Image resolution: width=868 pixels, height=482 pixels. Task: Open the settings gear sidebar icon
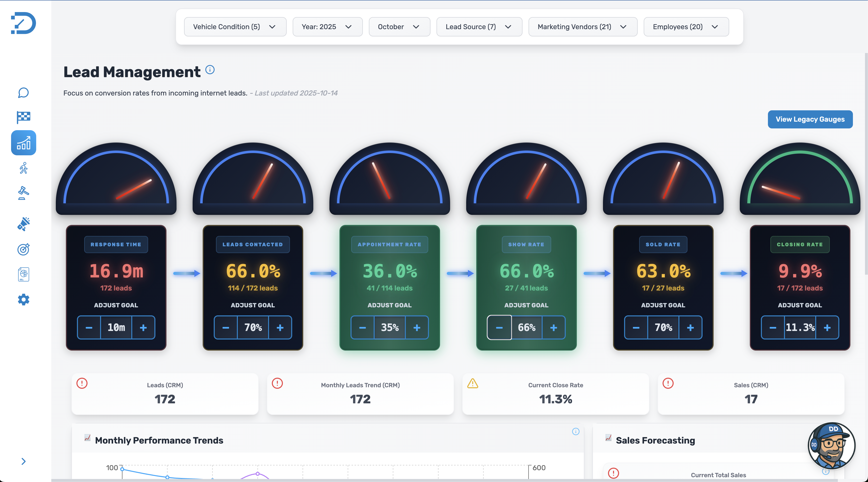tap(23, 300)
